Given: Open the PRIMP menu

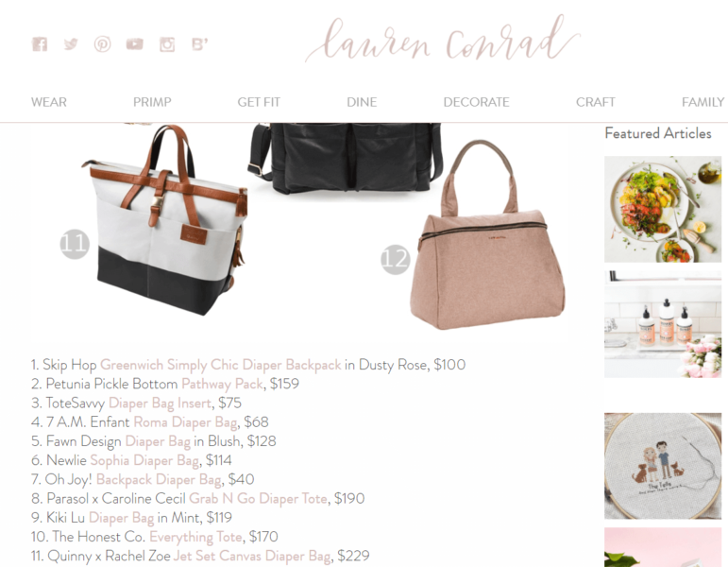Looking at the screenshot, I should (152, 102).
